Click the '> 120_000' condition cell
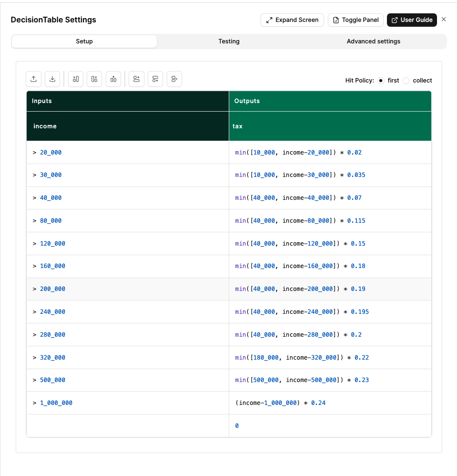 coord(128,243)
